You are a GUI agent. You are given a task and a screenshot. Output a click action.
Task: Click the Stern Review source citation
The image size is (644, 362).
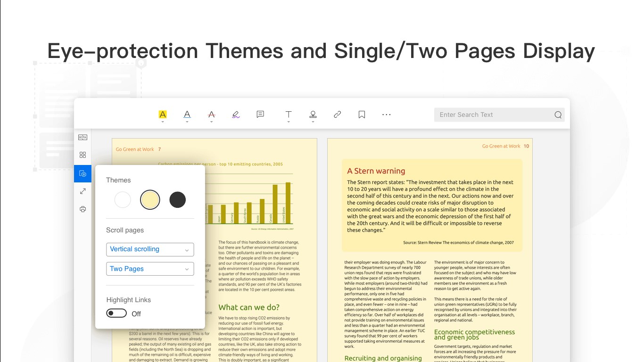[x=458, y=243]
